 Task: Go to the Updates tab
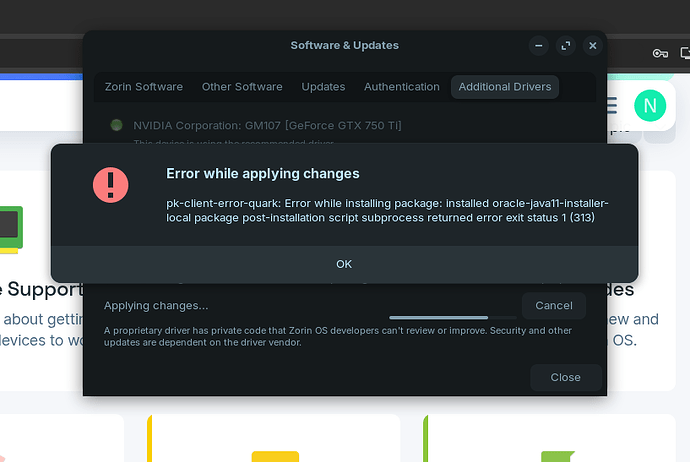(323, 87)
